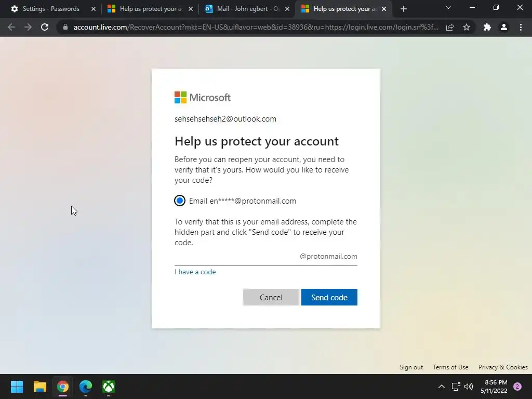Click the Chrome taskbar icon
This screenshot has height=399, width=532.
click(63, 387)
